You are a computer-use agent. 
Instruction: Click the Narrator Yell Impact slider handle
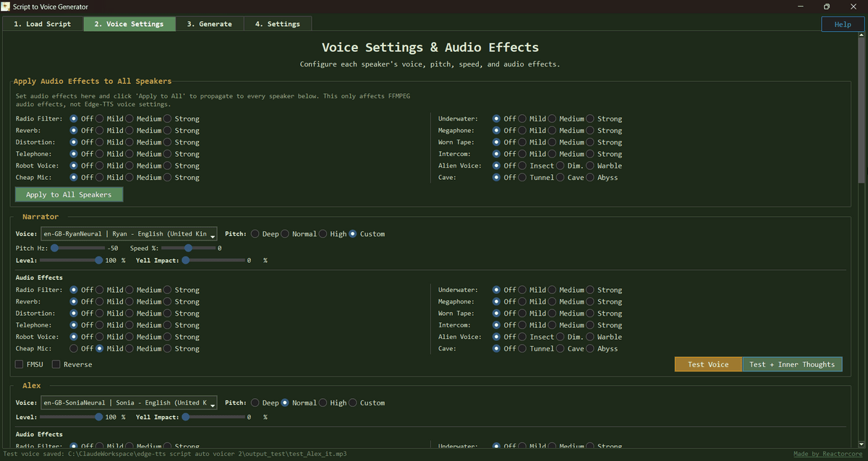point(186,260)
